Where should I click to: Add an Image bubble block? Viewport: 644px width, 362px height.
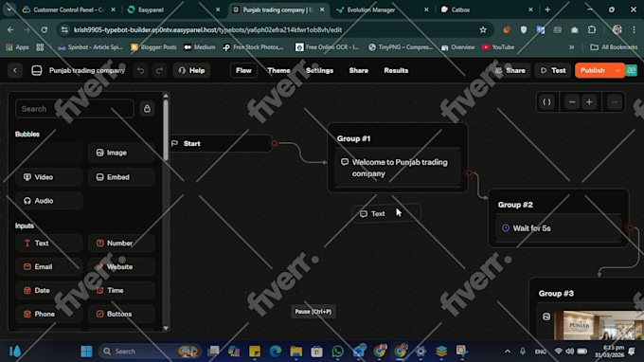(121, 153)
